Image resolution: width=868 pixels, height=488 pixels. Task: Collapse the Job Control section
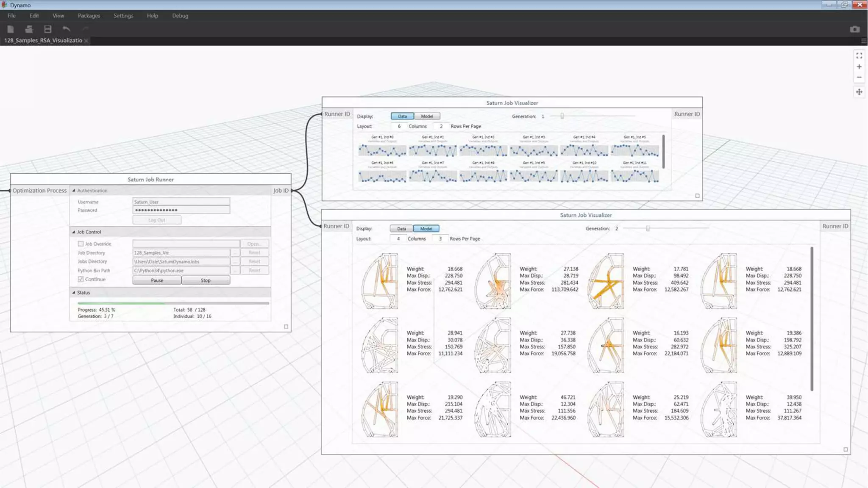(74, 232)
